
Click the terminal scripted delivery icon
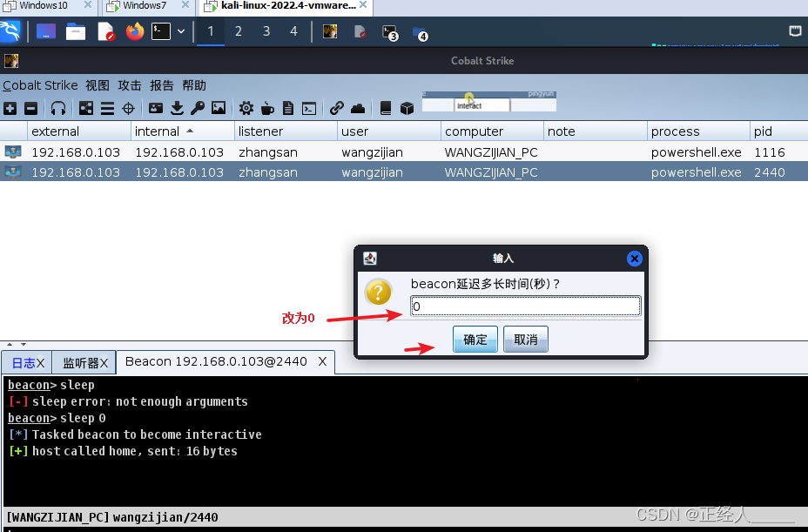pos(309,109)
